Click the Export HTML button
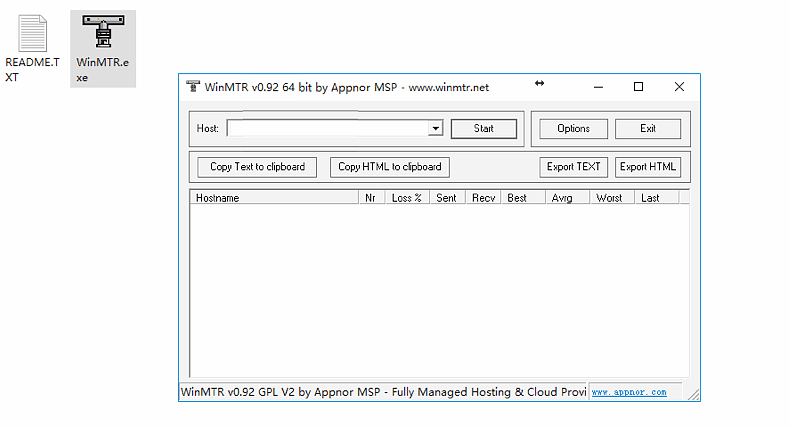The image size is (790, 427). click(x=647, y=167)
